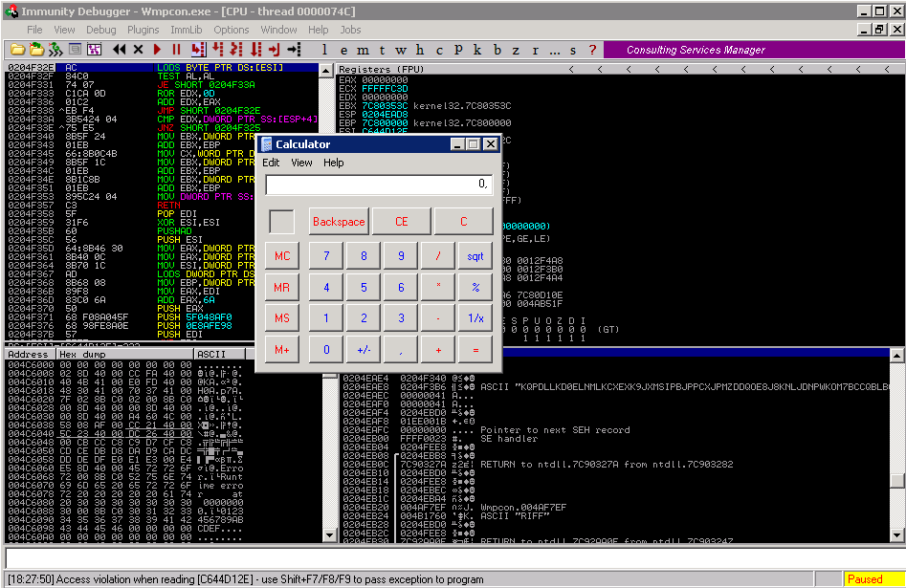Open the Plugins menu

pyautogui.click(x=143, y=30)
